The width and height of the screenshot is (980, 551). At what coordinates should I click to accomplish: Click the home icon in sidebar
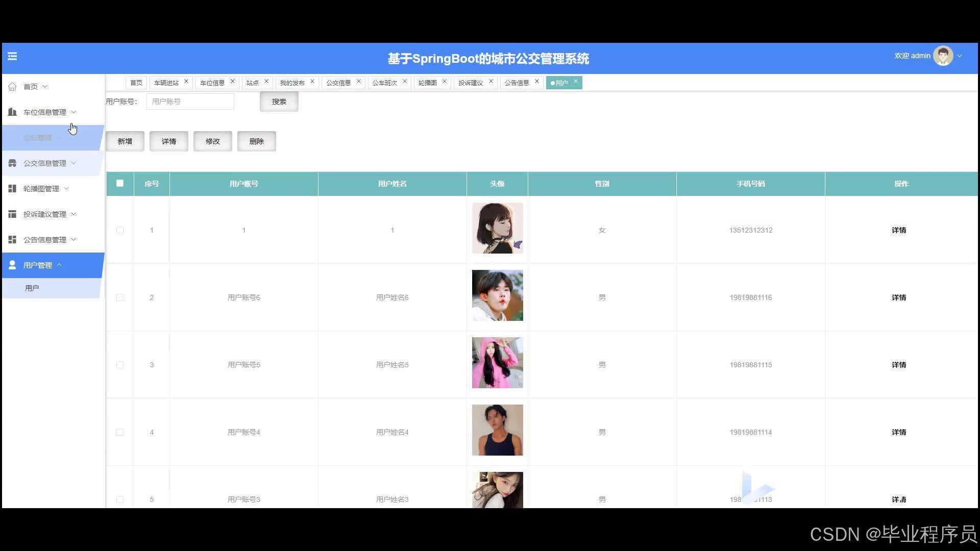pyautogui.click(x=12, y=87)
